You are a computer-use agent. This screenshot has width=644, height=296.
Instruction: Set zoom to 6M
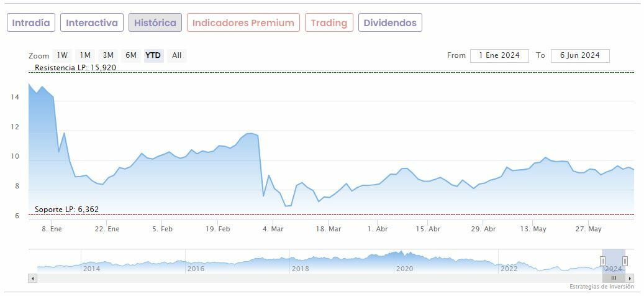[131, 55]
